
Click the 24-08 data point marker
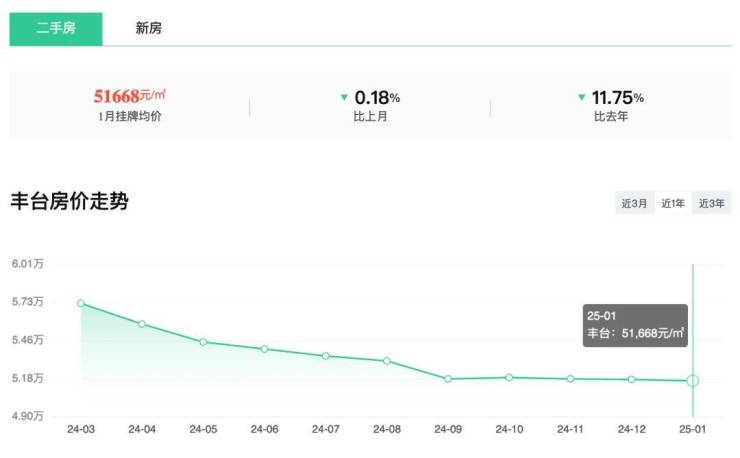(x=387, y=361)
